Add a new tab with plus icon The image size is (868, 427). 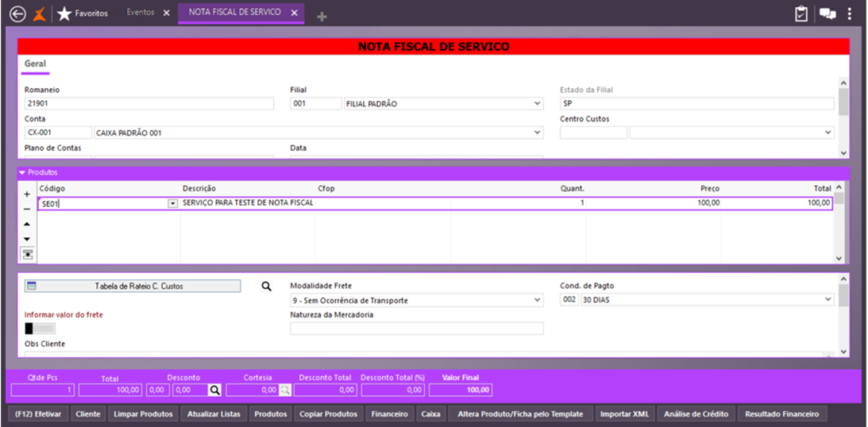(x=322, y=17)
